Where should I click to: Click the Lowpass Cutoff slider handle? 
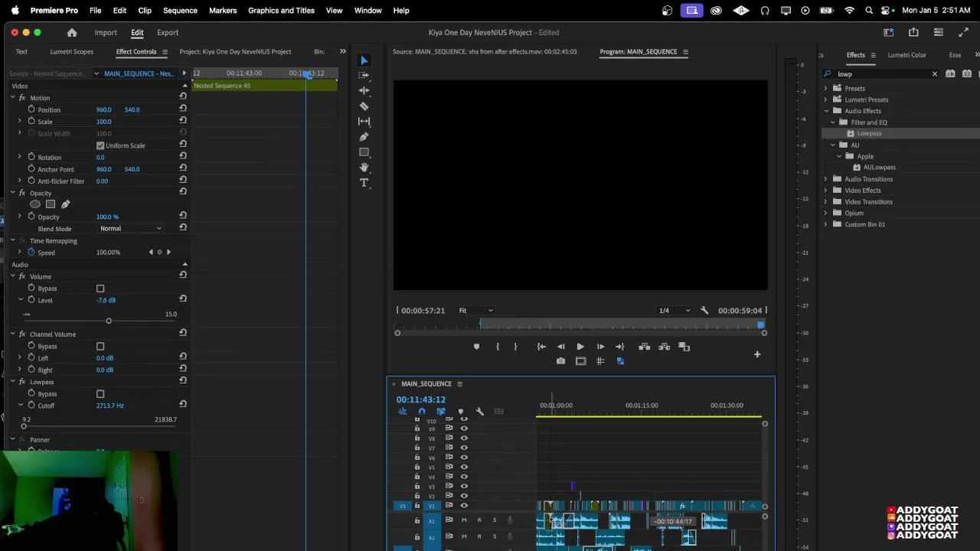(22, 426)
